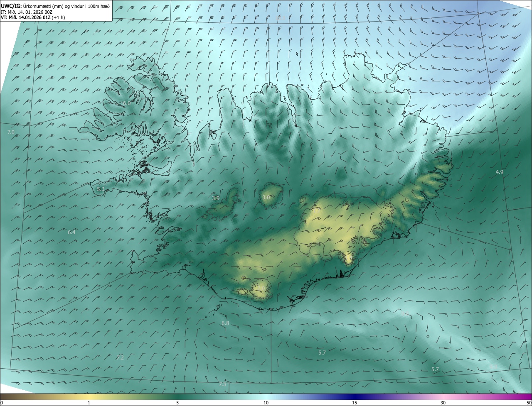Click the 6.0 value label over the Westfjords
Viewport: 532px width, 406px height.
click(127, 103)
